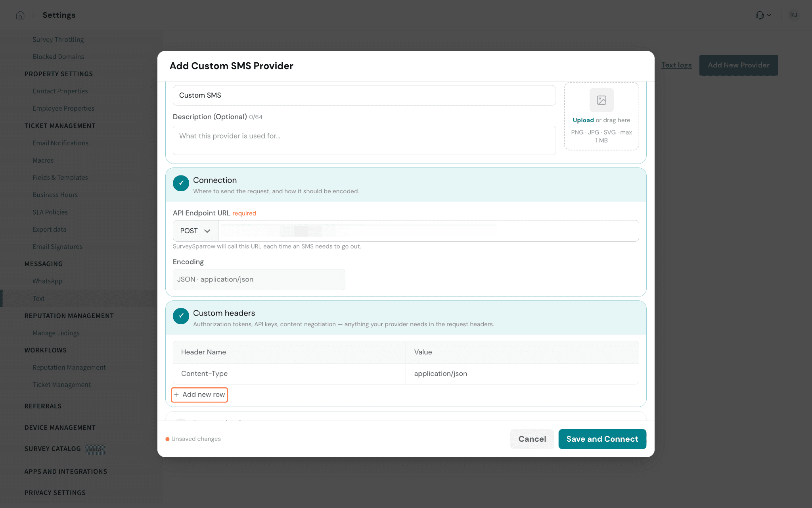The image size is (812, 508).
Task: Open Reputation Management workflow
Action: tap(69, 368)
